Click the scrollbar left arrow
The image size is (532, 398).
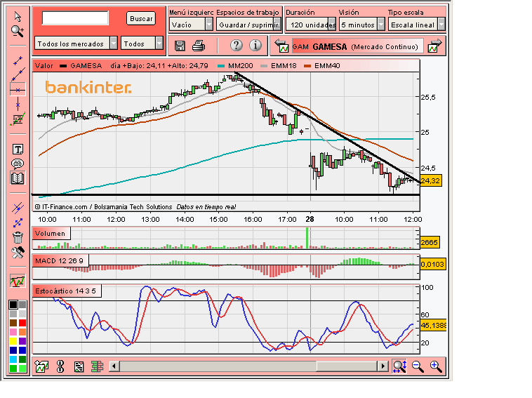pyautogui.click(x=114, y=366)
